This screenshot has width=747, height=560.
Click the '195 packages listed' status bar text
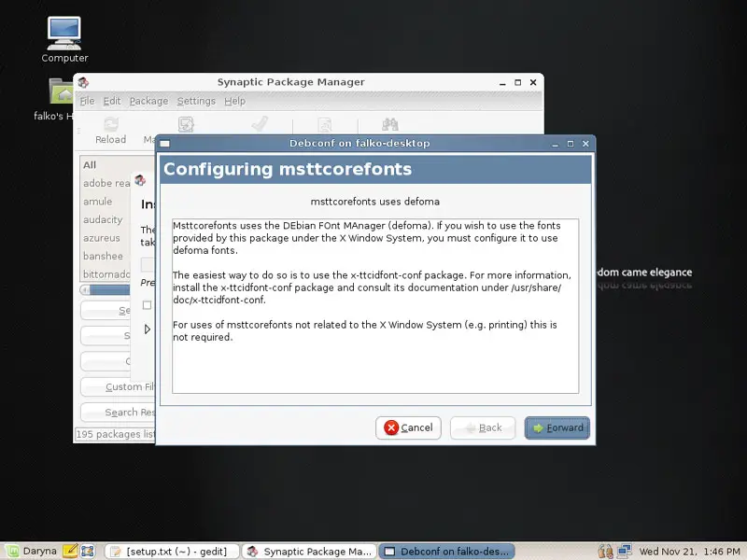pos(115,434)
